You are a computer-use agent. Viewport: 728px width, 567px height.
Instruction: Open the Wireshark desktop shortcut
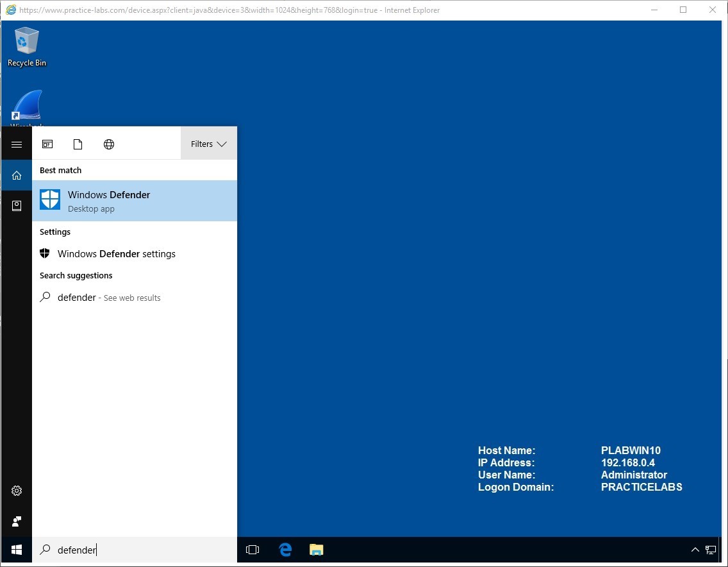pyautogui.click(x=26, y=108)
